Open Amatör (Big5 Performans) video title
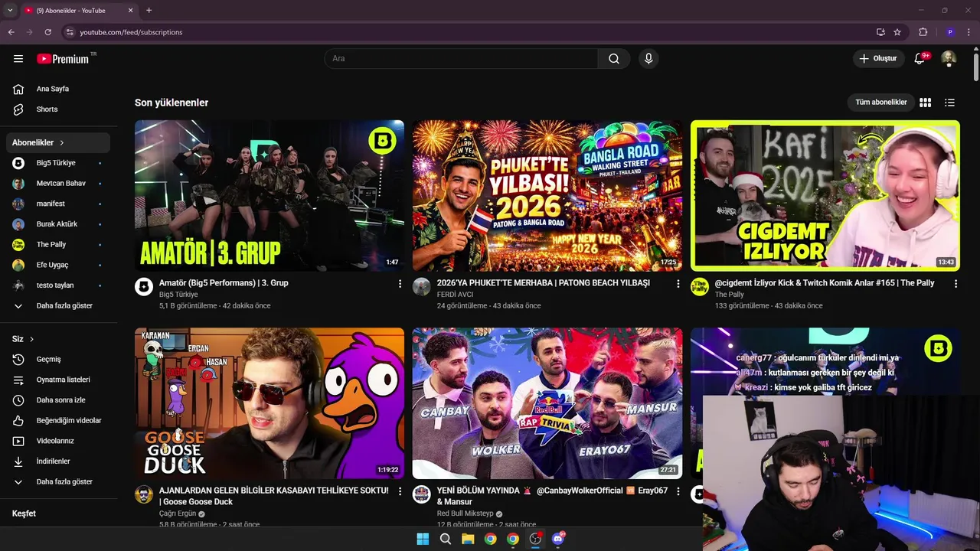This screenshot has width=980, height=551. pyautogui.click(x=224, y=283)
